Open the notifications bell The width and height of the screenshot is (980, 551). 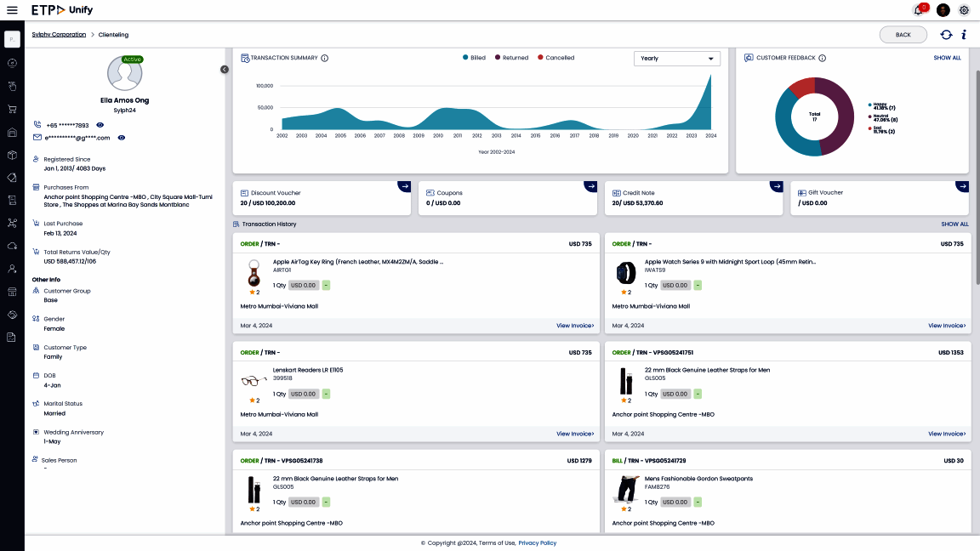pyautogui.click(x=918, y=10)
